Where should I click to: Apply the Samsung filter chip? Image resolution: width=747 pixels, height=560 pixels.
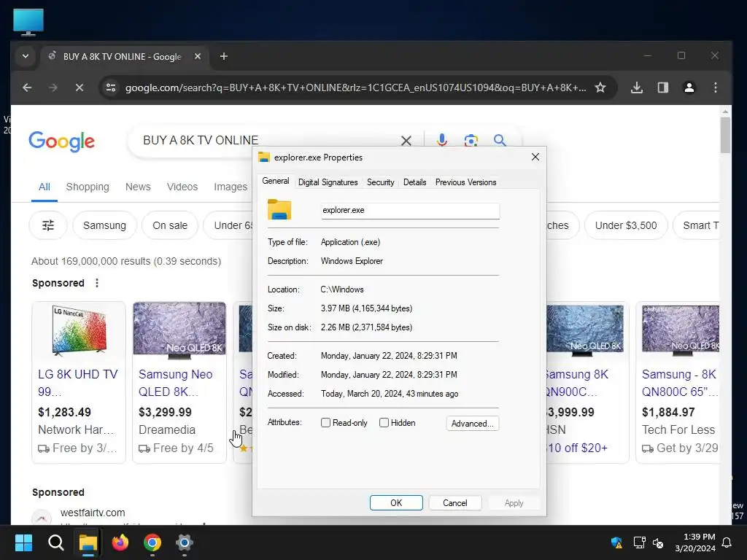[104, 225]
